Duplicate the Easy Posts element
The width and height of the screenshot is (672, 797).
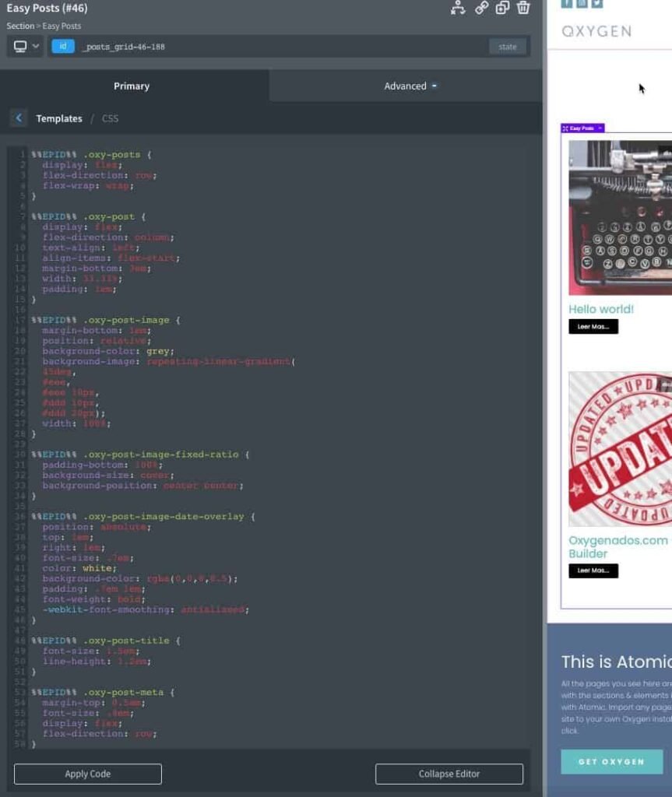pos(503,8)
